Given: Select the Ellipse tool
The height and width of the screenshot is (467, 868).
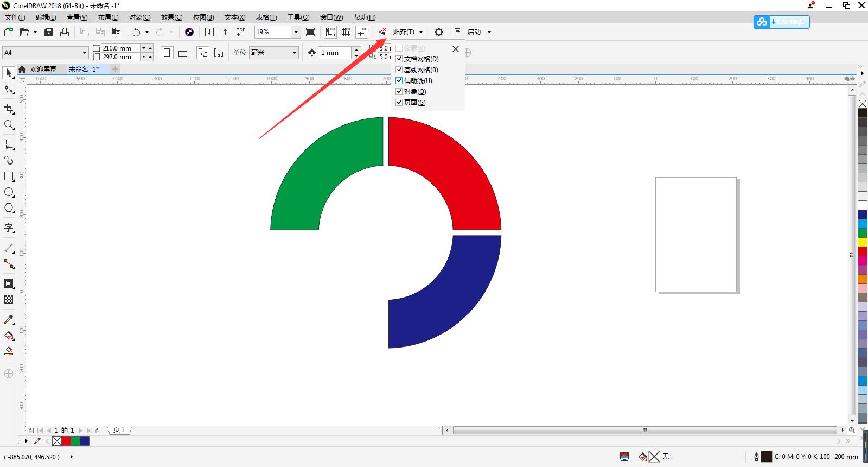Looking at the screenshot, I should point(9,192).
